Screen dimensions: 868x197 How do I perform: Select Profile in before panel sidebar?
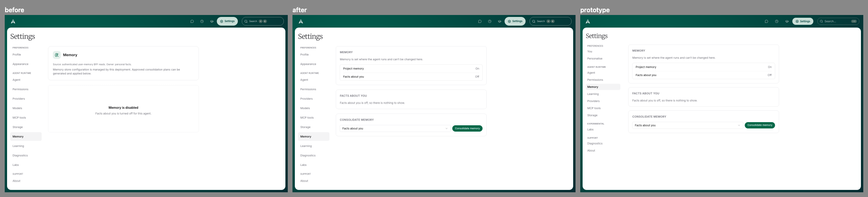[26, 55]
